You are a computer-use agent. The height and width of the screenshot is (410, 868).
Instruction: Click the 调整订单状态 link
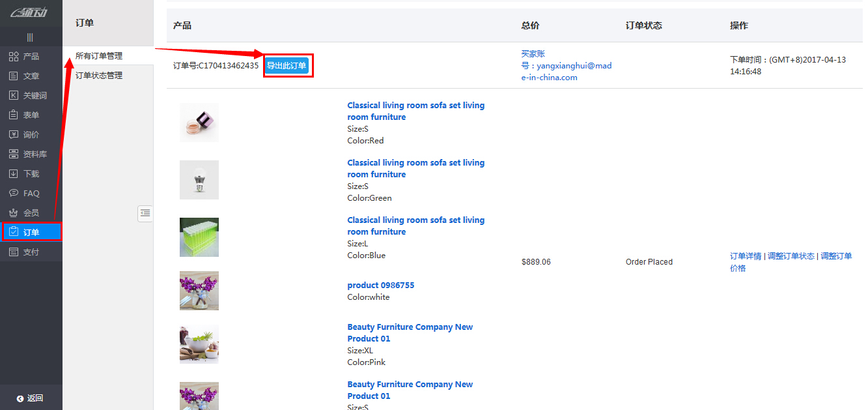[x=791, y=256]
